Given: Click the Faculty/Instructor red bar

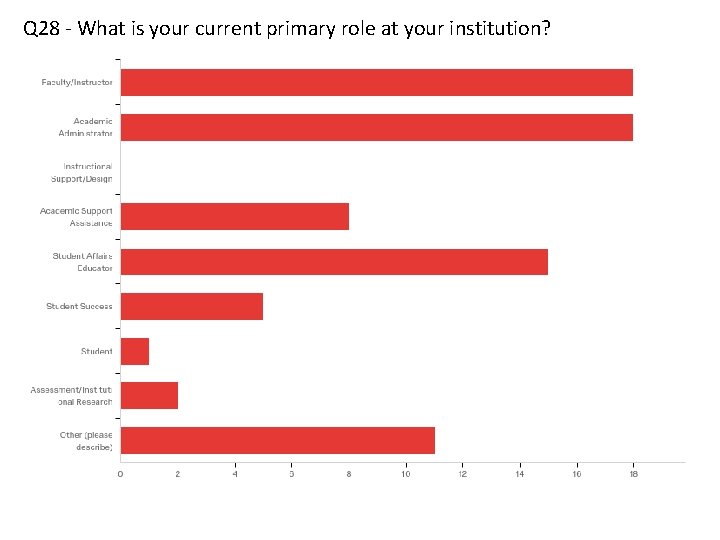Looking at the screenshot, I should pos(377,83).
